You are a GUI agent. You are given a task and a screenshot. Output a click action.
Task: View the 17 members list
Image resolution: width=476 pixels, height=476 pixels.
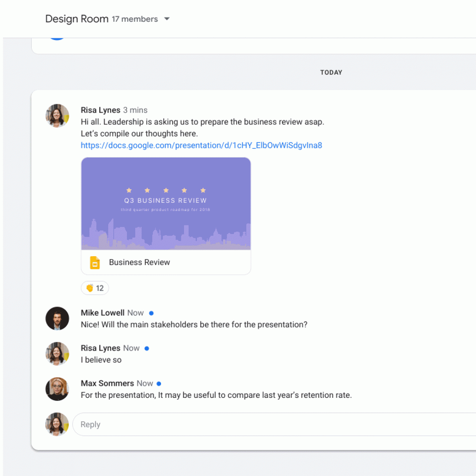[x=134, y=19]
